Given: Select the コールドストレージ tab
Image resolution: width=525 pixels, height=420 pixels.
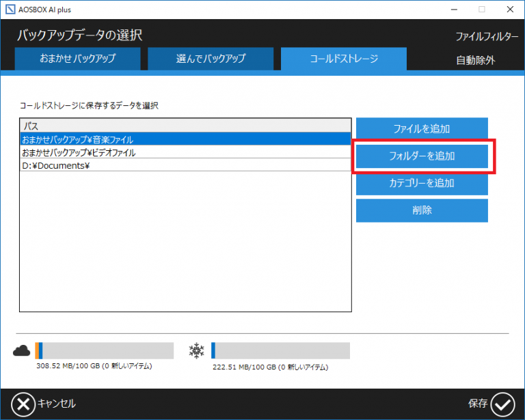Looking at the screenshot, I should 344,59.
